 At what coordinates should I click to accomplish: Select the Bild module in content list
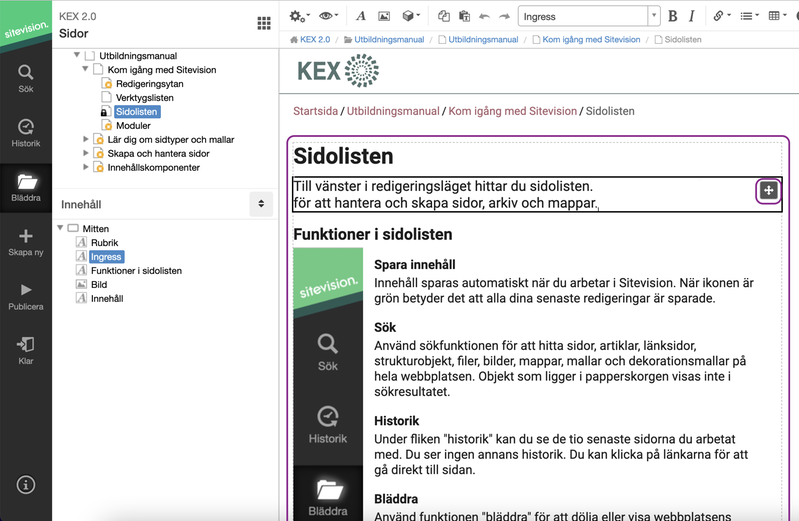99,284
